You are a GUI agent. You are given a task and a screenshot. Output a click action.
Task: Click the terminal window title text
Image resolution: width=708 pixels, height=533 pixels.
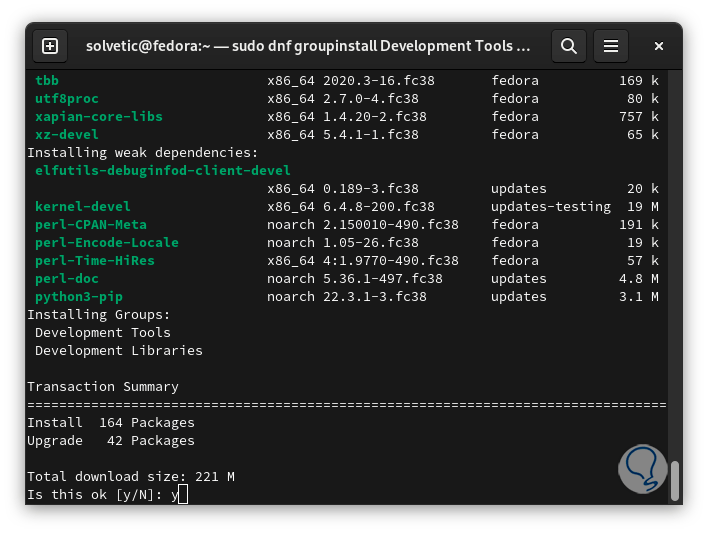(x=308, y=46)
